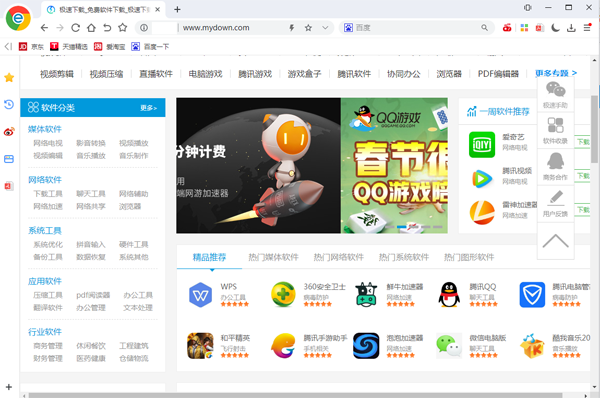Collapse the bookmarks bar sidebar toggle
This screenshot has width=600, height=398.
(x=8, y=47)
